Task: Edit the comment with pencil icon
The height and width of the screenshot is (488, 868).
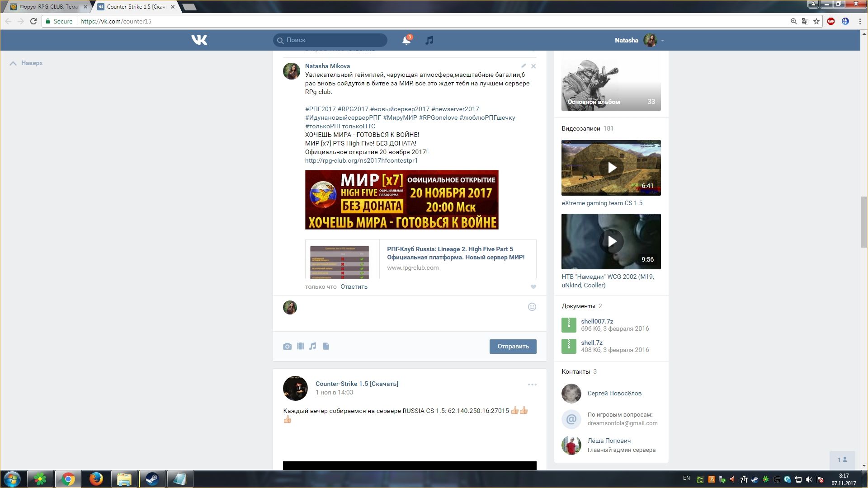Action: click(523, 66)
